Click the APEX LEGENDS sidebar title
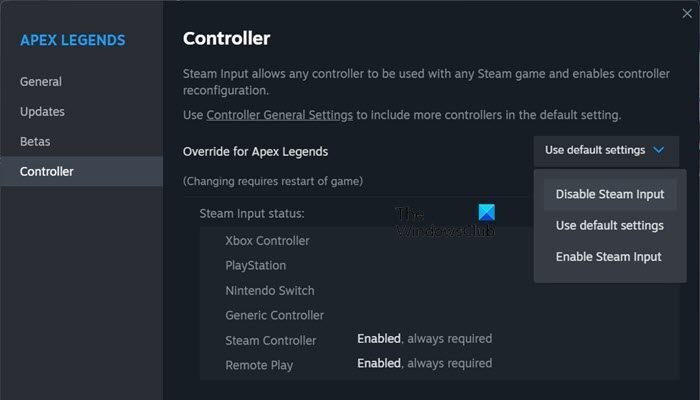 pyautogui.click(x=72, y=41)
